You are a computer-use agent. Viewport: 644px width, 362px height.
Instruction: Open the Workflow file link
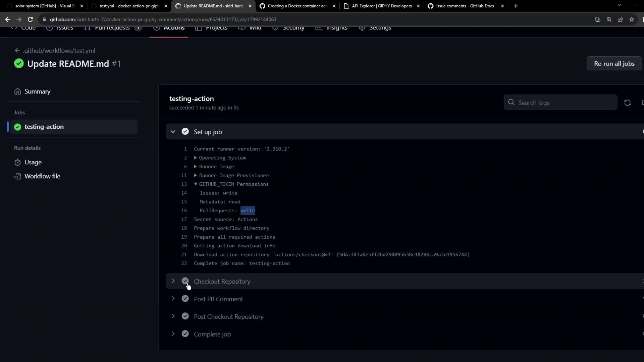point(42,176)
